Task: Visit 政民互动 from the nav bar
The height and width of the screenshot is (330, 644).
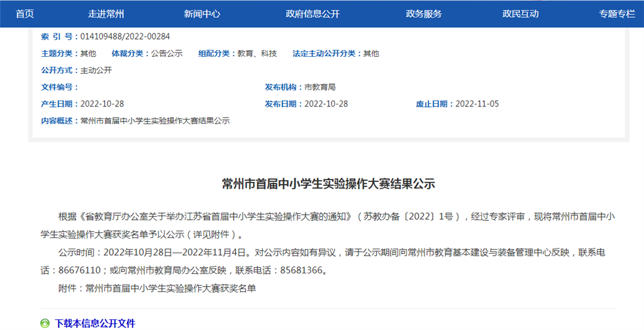Action: tap(520, 14)
